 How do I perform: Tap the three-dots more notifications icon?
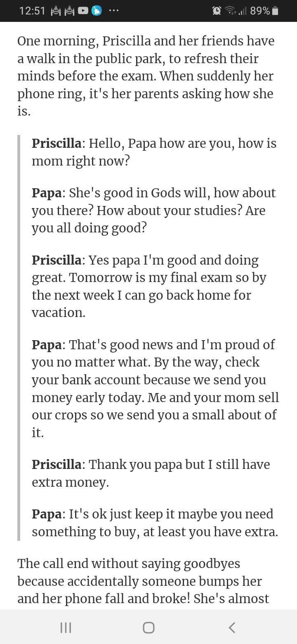click(x=113, y=12)
